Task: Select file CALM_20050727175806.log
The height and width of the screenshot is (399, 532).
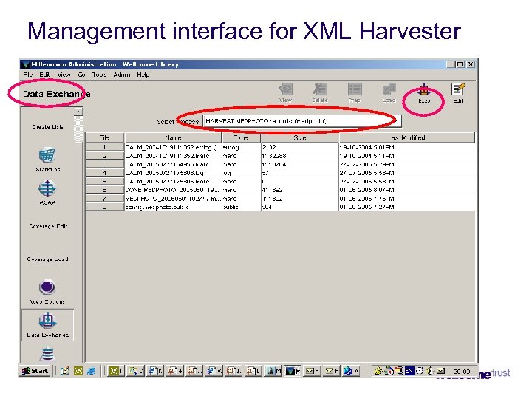Action: pos(173,173)
